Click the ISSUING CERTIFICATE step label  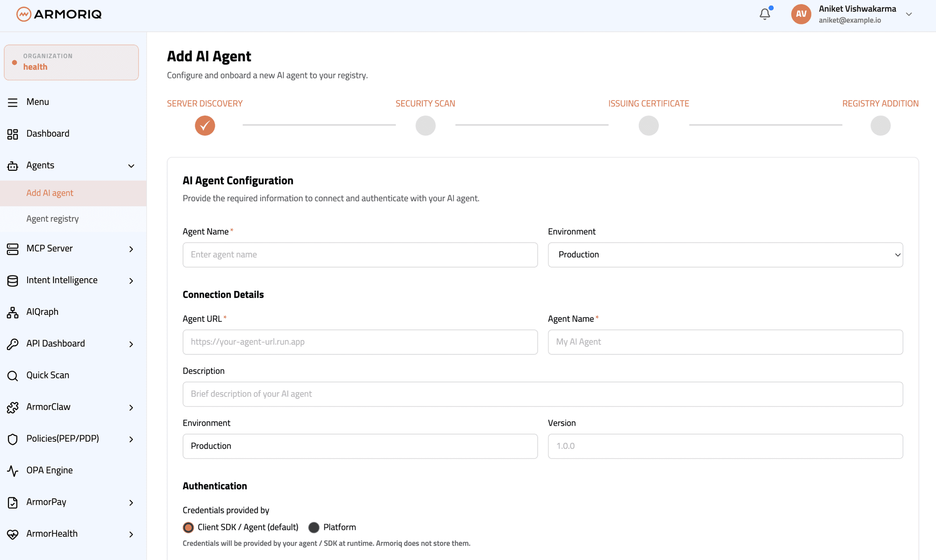point(649,103)
